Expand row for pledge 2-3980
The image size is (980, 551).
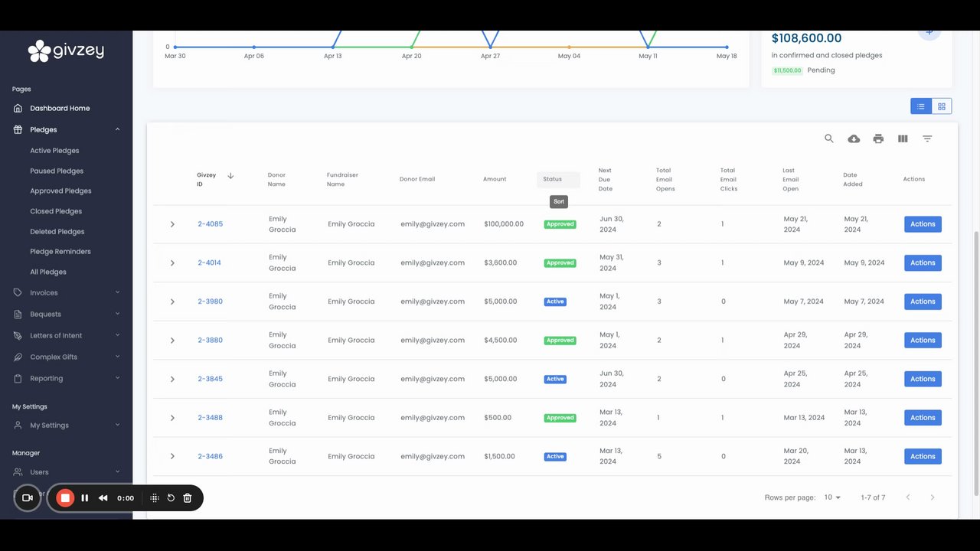[172, 302]
